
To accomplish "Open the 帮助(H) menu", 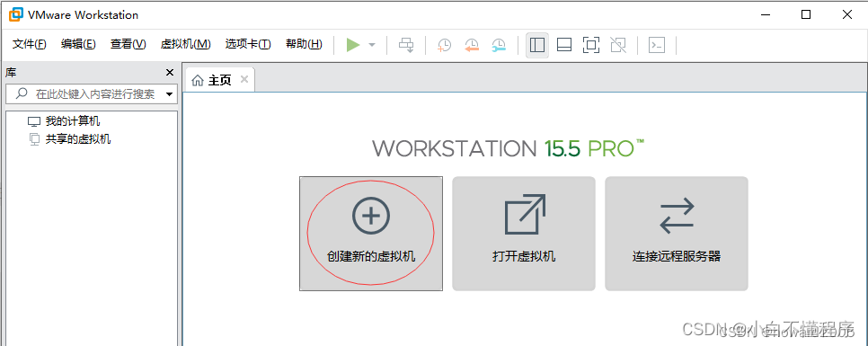I will [x=304, y=44].
